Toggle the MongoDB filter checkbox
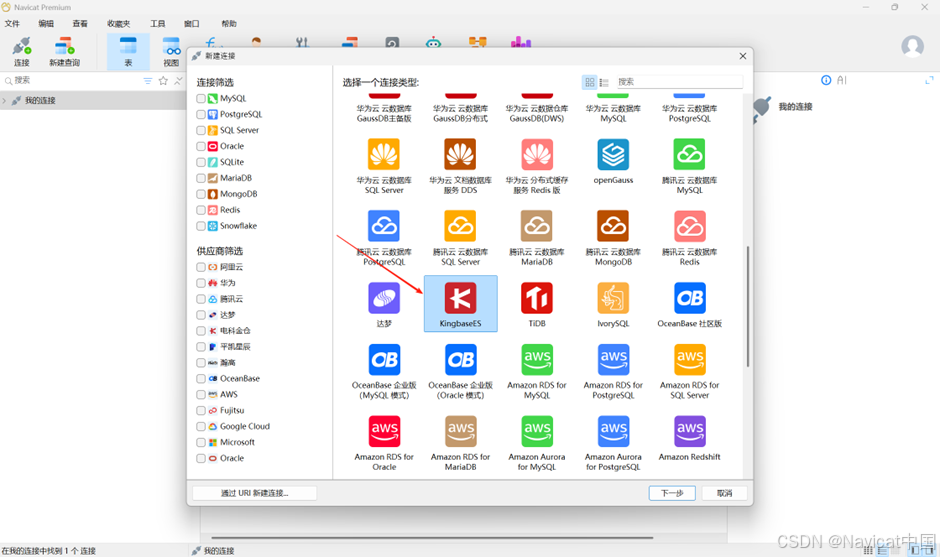This screenshot has width=940, height=557. tap(201, 194)
